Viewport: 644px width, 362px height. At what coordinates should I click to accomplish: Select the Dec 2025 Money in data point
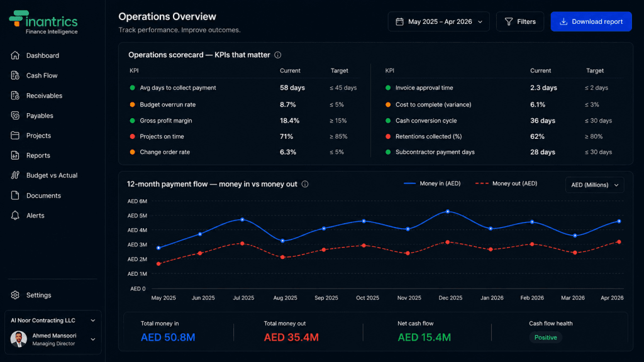[x=448, y=212]
